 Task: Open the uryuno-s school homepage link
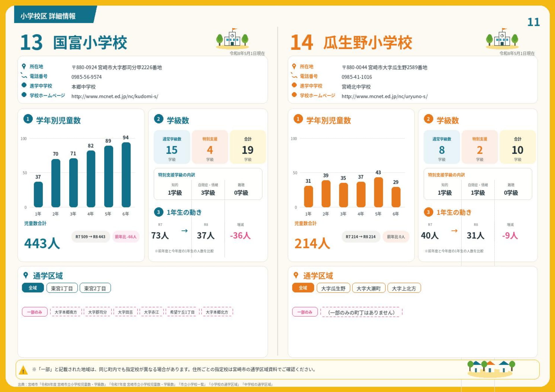pos(385,96)
